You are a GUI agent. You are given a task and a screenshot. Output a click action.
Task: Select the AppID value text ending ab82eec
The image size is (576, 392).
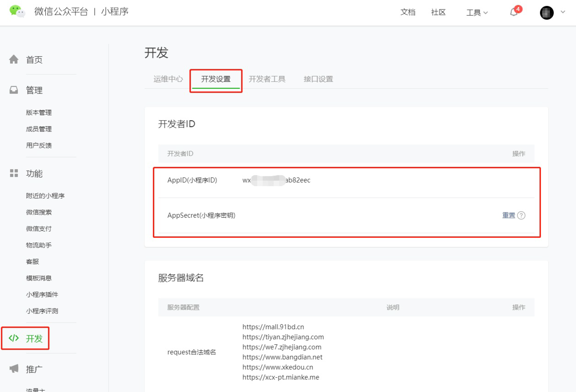click(276, 180)
